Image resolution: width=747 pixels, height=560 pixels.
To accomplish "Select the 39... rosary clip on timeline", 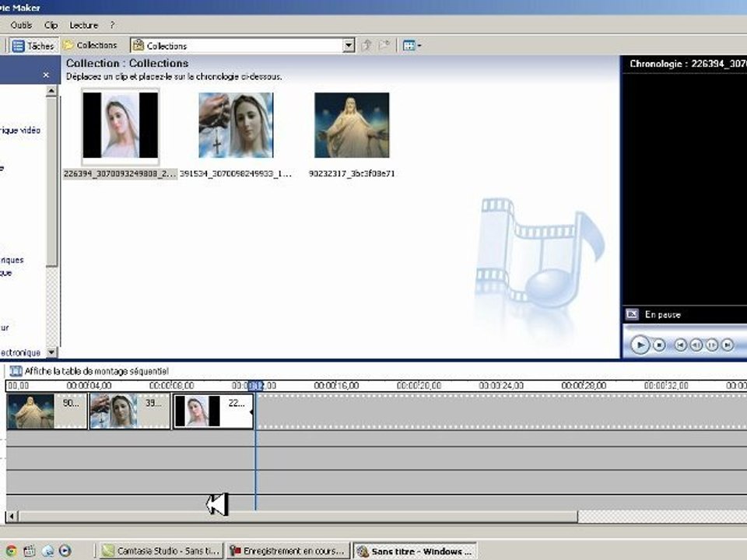I will [x=130, y=411].
